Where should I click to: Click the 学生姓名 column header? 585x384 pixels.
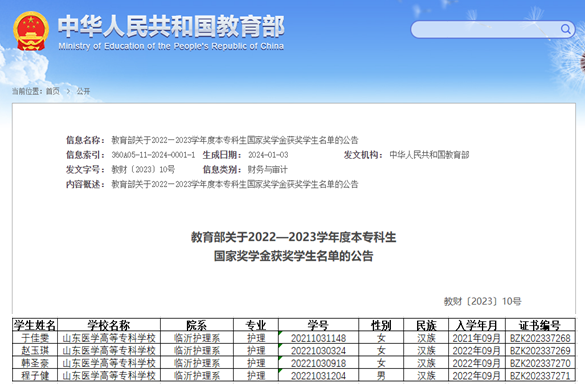35,325
